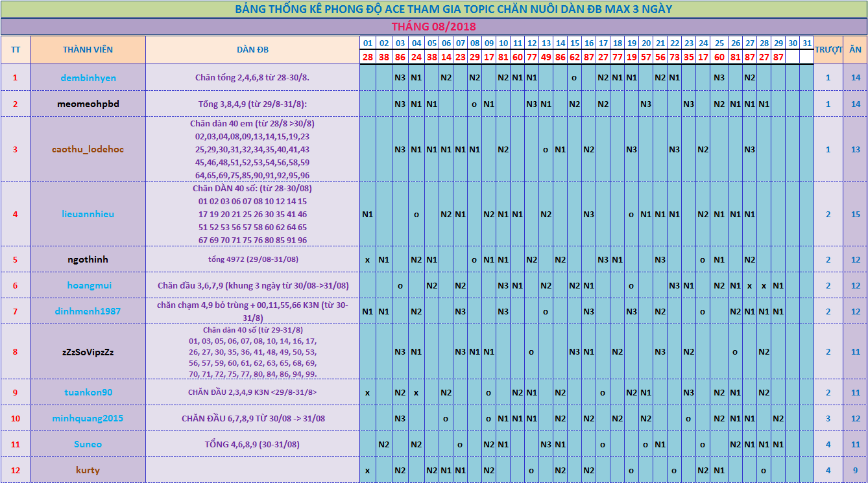Select 'N1' under day 29 in hoangmui row
The width and height of the screenshot is (868, 483).
(x=778, y=285)
